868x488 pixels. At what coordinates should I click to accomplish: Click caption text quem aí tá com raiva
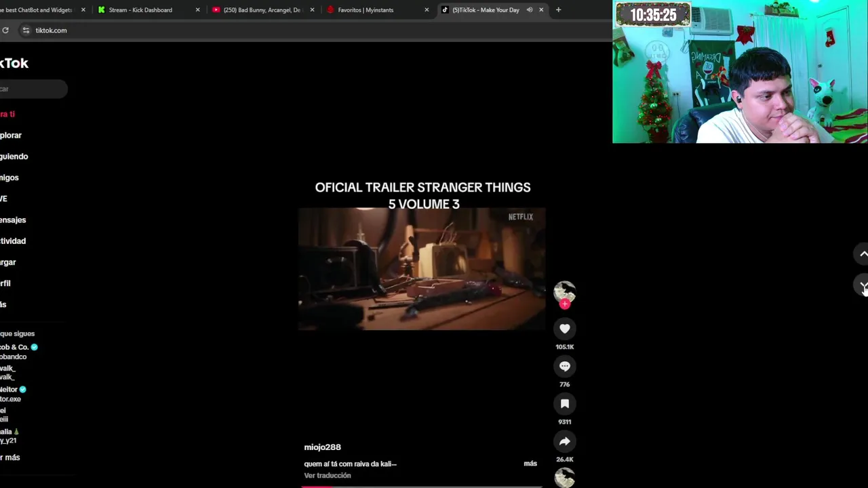tap(350, 464)
